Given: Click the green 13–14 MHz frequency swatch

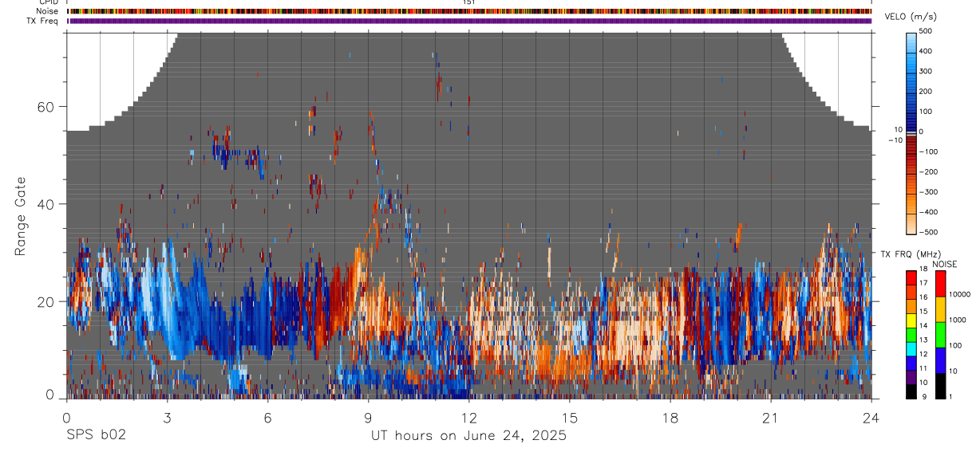Looking at the screenshot, I should tap(911, 335).
